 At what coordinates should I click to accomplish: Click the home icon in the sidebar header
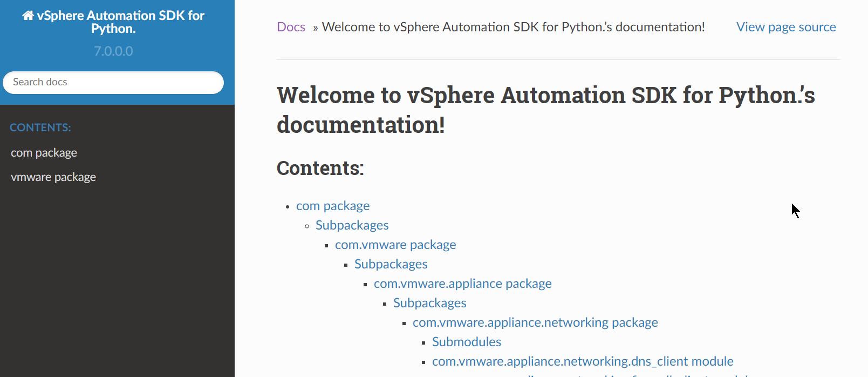click(x=28, y=16)
